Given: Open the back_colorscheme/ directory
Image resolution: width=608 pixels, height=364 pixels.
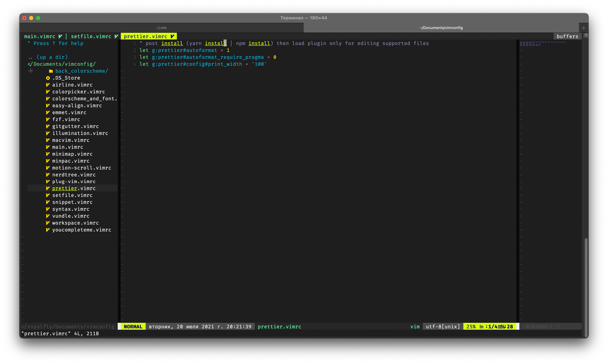Looking at the screenshot, I should click(x=82, y=71).
